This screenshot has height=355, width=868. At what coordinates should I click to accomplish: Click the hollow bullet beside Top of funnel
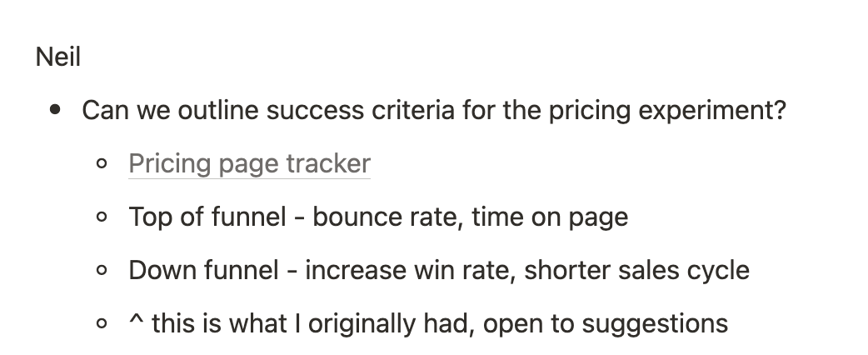[x=102, y=217]
